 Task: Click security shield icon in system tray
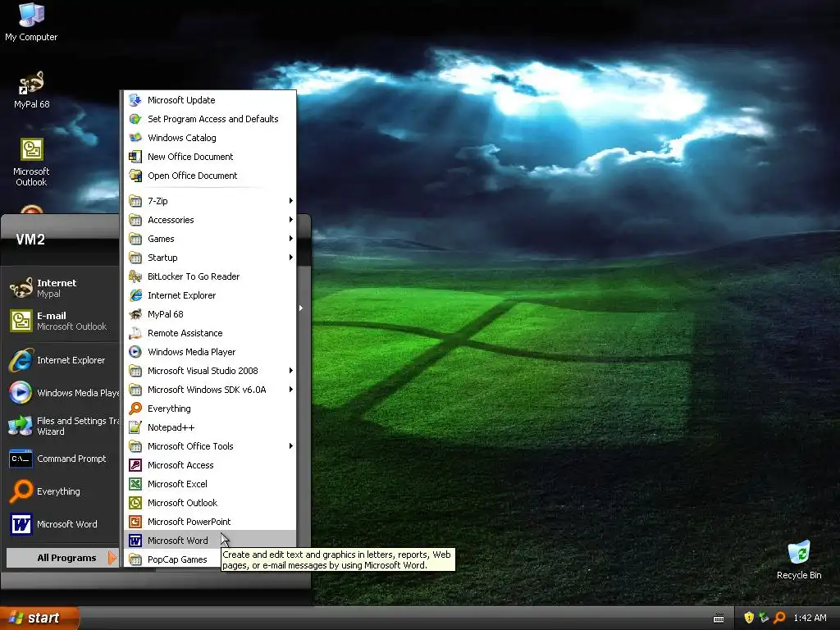(x=749, y=618)
